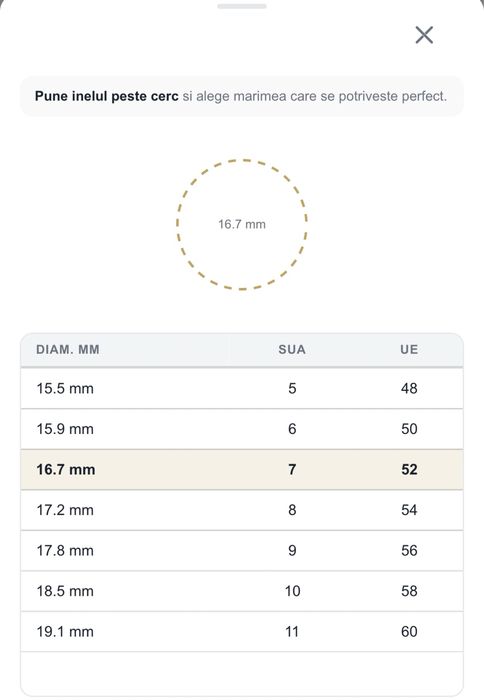Select the 15.5 mm size row
The image size is (484, 700).
[242, 388]
